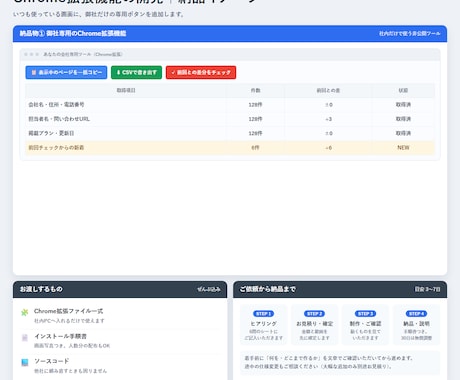Viewport: 460px width, 380px height.
Task: Click the 社内だけで使う非公開ツール label
Action: (409, 34)
